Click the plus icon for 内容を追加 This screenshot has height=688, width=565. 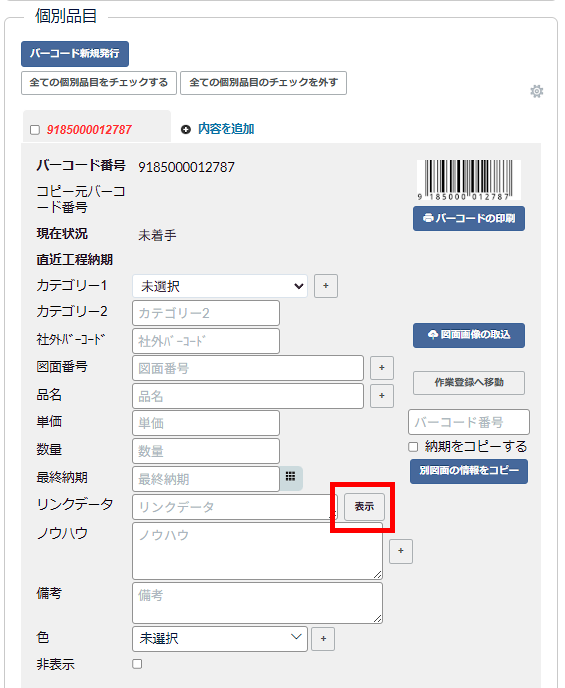(x=186, y=129)
